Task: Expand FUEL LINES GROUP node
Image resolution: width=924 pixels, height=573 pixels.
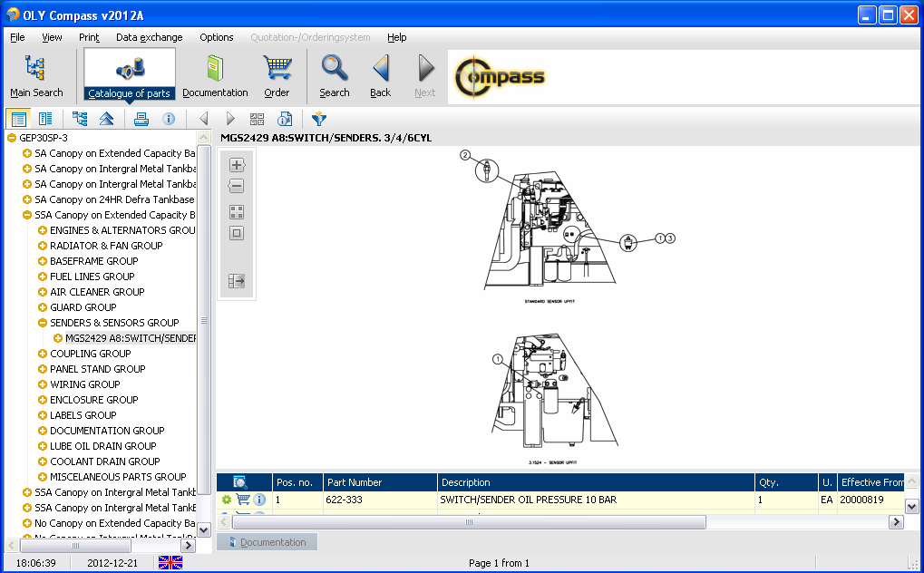Action: click(x=42, y=277)
